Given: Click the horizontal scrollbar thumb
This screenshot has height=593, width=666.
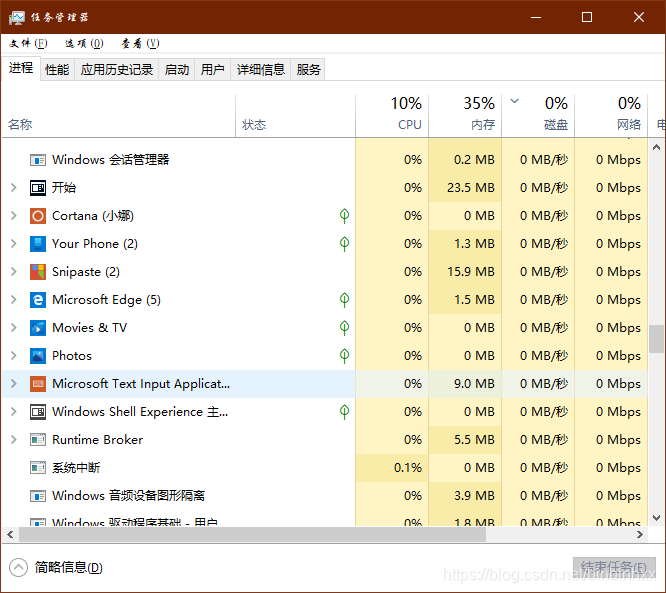Looking at the screenshot, I should click(252, 534).
